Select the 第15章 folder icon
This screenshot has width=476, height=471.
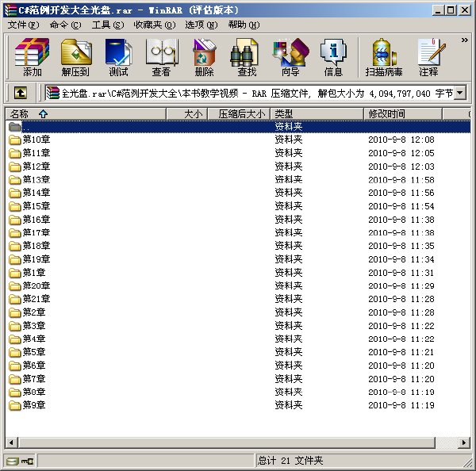(x=14, y=206)
